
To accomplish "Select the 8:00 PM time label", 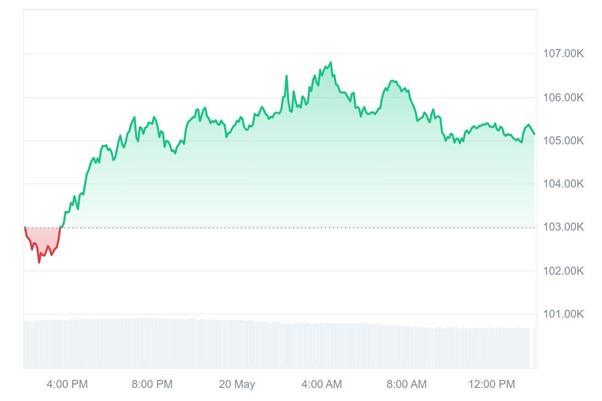I will coord(152,384).
